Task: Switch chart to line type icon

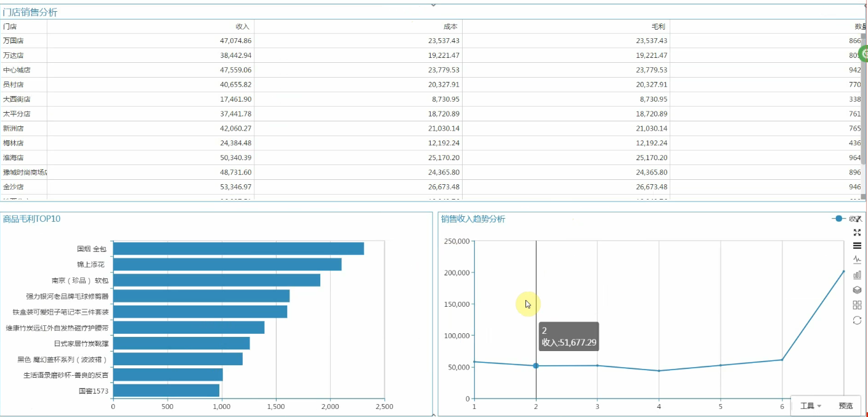Action: pyautogui.click(x=857, y=259)
